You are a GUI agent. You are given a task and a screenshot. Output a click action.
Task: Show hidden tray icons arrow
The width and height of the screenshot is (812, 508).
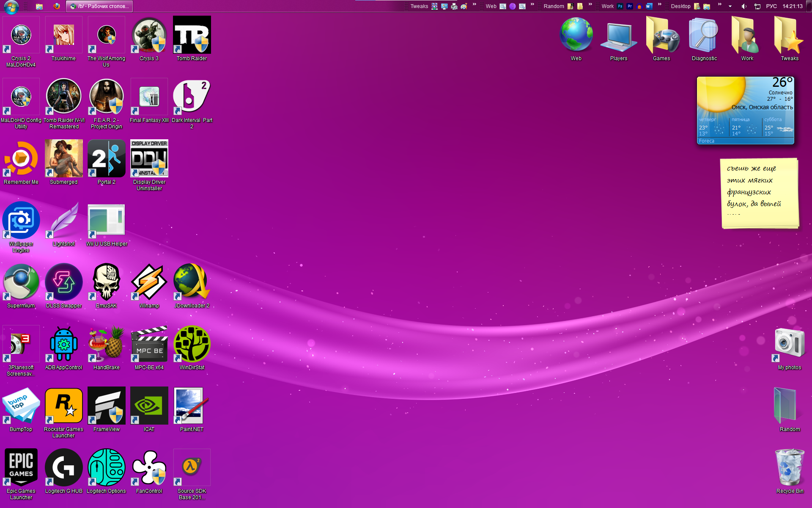pos(730,6)
